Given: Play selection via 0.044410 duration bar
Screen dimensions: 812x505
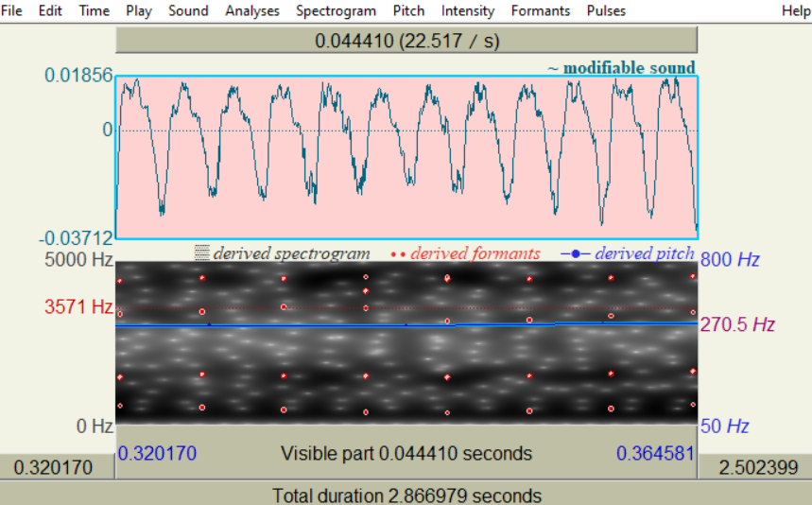Looking at the screenshot, I should [406, 41].
